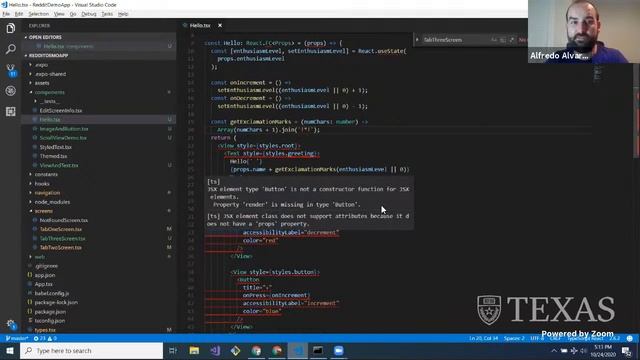Screen dimensions: 640x360
Task: Open Task View on the taskbar
Action: click(x=173, y=351)
